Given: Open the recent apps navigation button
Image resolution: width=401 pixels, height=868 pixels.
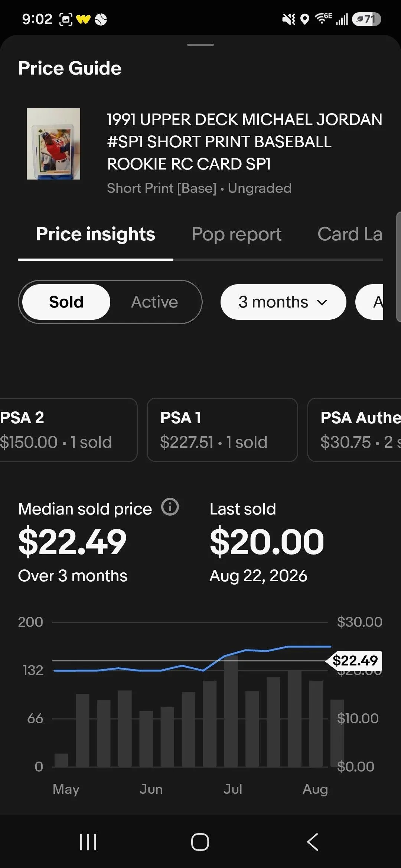Looking at the screenshot, I should point(88,842).
